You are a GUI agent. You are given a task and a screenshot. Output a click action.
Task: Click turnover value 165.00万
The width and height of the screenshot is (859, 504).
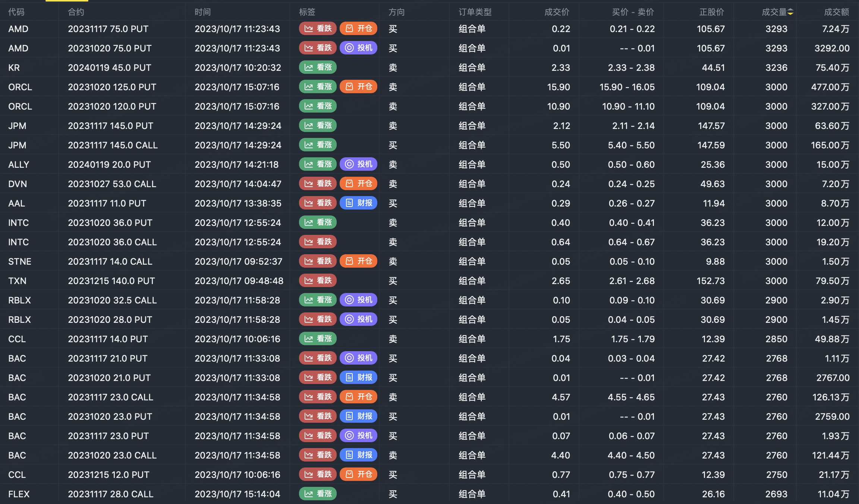point(830,145)
